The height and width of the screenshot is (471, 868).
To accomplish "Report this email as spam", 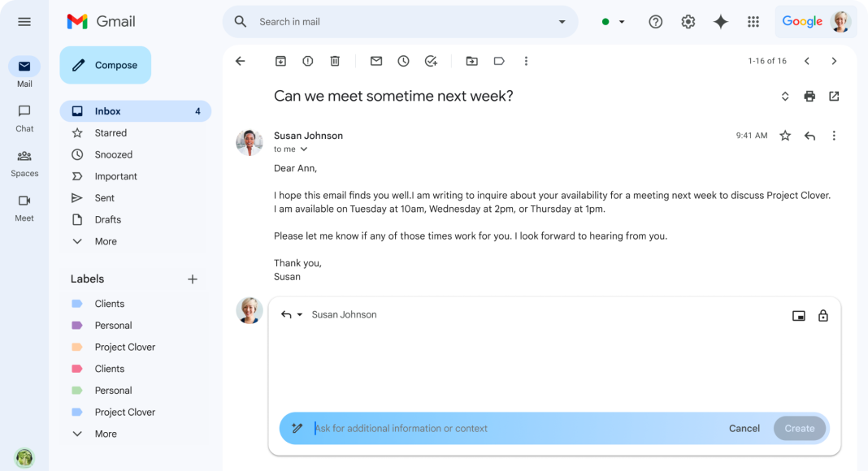I will (x=308, y=61).
